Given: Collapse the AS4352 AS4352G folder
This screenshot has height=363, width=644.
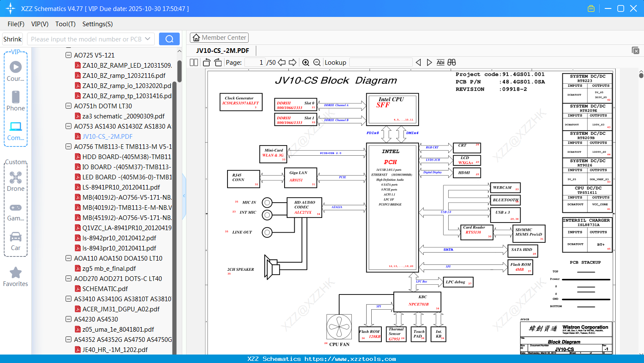Looking at the screenshot, I should click(69, 339).
